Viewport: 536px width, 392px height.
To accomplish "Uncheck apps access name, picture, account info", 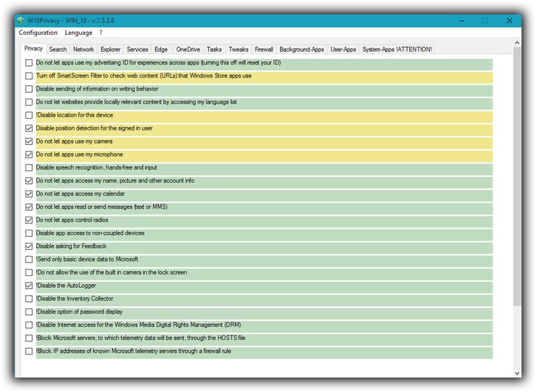I will click(x=29, y=180).
